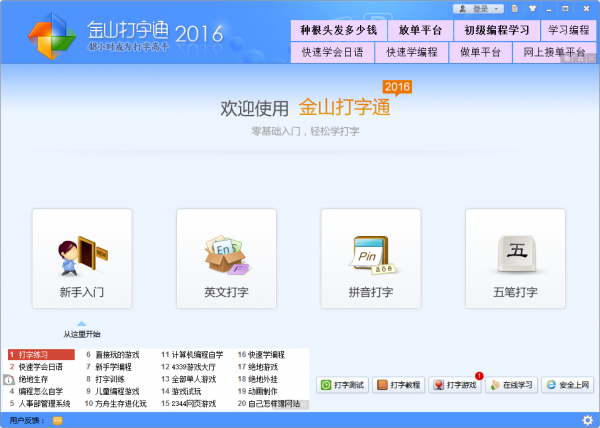
Task: Open 英文打字 English typing module
Action: tap(226, 256)
